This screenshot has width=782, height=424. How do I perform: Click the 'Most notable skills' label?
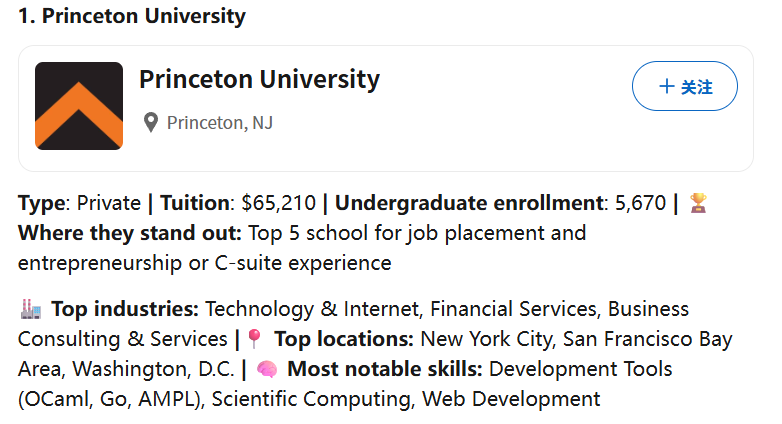coord(385,369)
